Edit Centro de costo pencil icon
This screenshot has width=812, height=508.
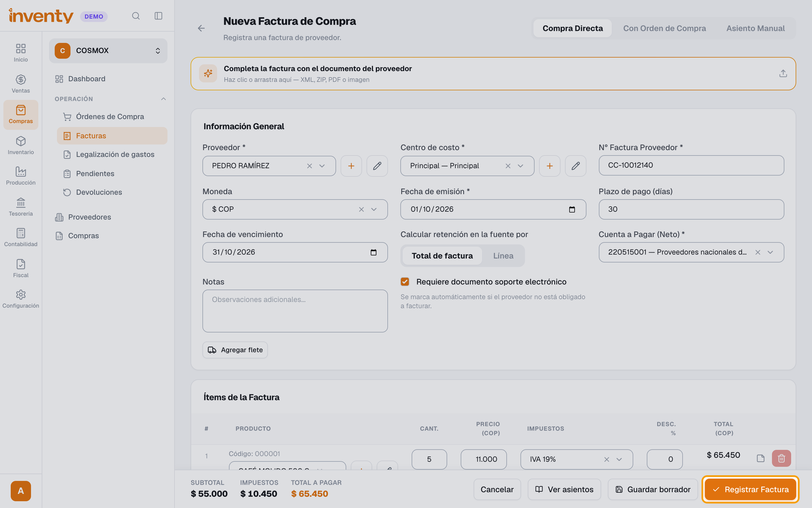pos(575,166)
